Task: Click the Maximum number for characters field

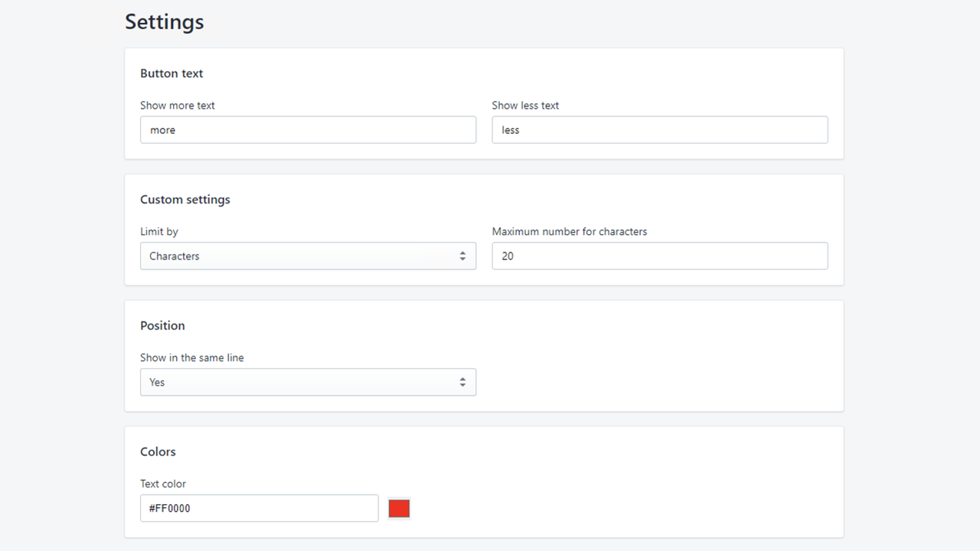Action: tap(660, 256)
